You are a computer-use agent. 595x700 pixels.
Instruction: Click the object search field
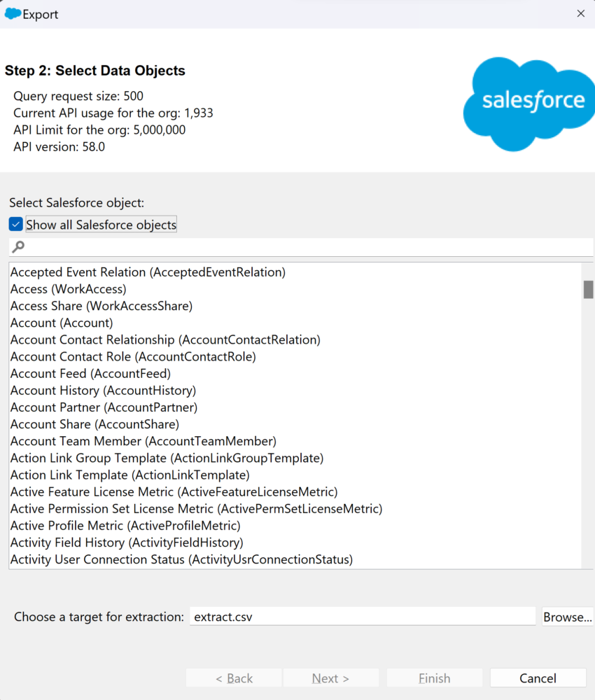pyautogui.click(x=301, y=247)
